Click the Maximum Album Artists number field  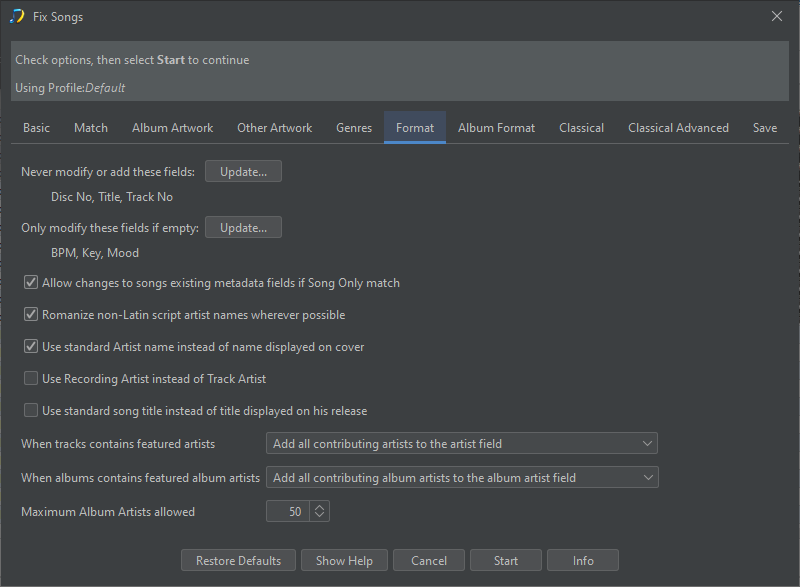click(288, 511)
